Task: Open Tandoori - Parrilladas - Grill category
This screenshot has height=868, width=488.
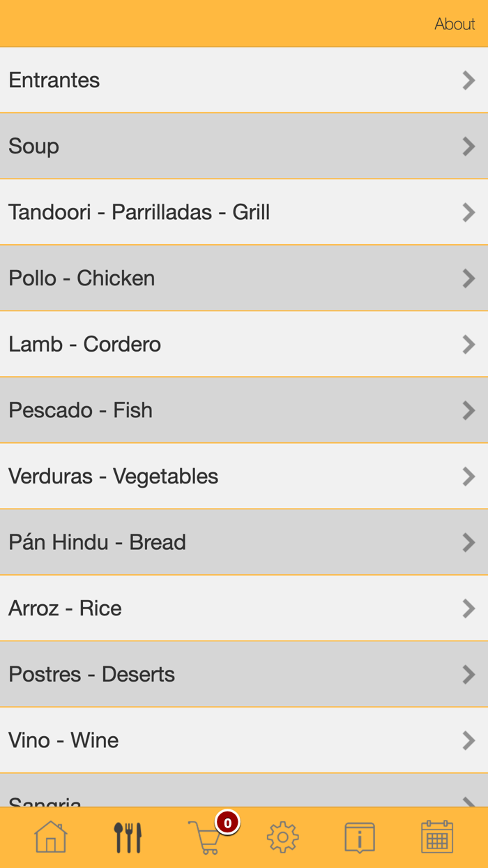Action: coord(244,212)
